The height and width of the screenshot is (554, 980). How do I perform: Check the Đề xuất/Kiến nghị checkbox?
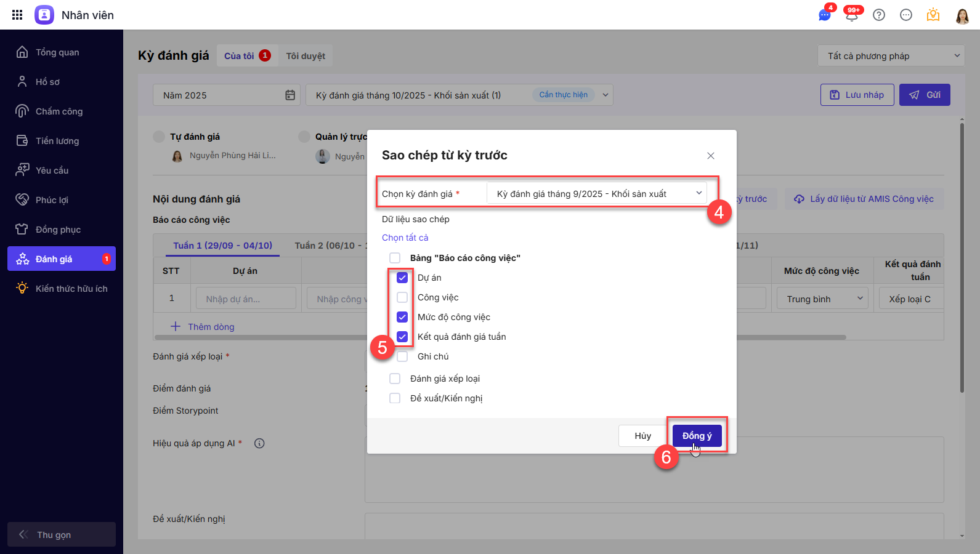[395, 398]
